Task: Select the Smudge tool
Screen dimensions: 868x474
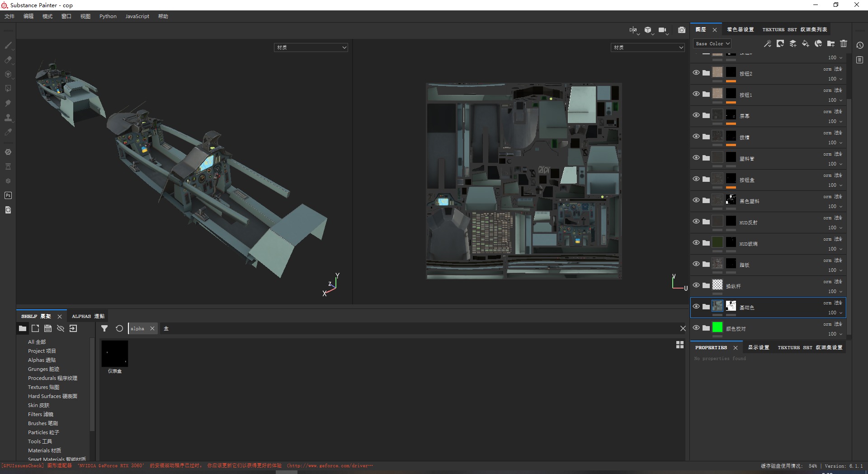Action: click(x=8, y=103)
